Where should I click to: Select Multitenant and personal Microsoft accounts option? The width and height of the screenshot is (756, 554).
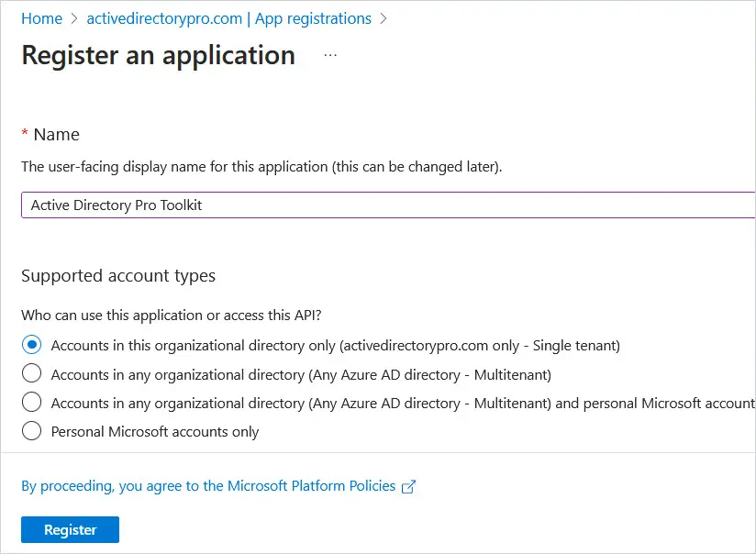coord(32,402)
